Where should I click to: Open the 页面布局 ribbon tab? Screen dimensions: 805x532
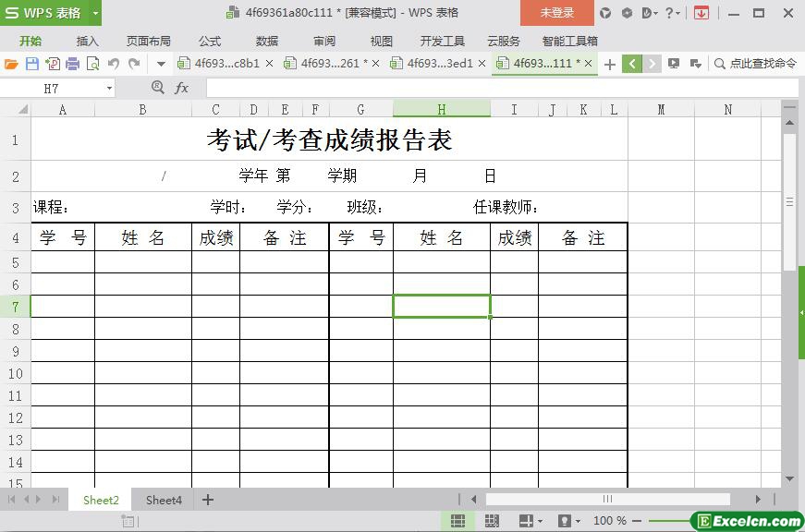[149, 41]
